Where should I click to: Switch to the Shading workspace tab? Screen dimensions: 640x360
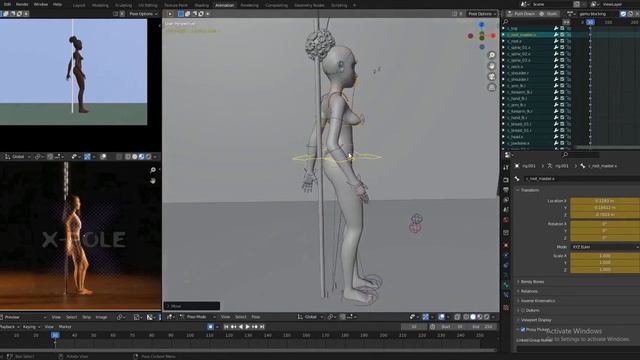pyautogui.click(x=202, y=5)
